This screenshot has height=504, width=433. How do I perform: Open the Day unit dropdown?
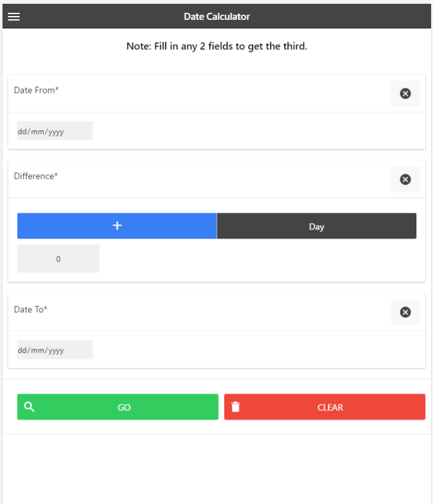(316, 226)
